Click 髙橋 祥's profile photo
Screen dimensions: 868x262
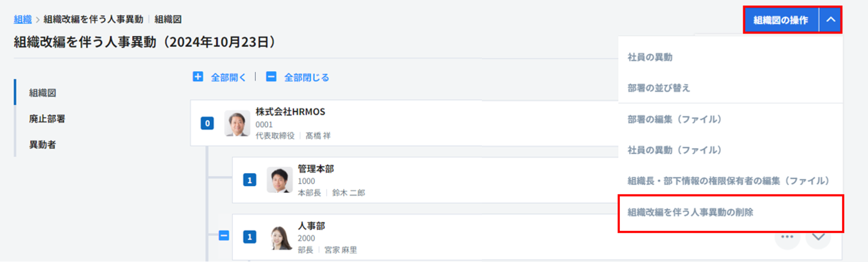237,124
